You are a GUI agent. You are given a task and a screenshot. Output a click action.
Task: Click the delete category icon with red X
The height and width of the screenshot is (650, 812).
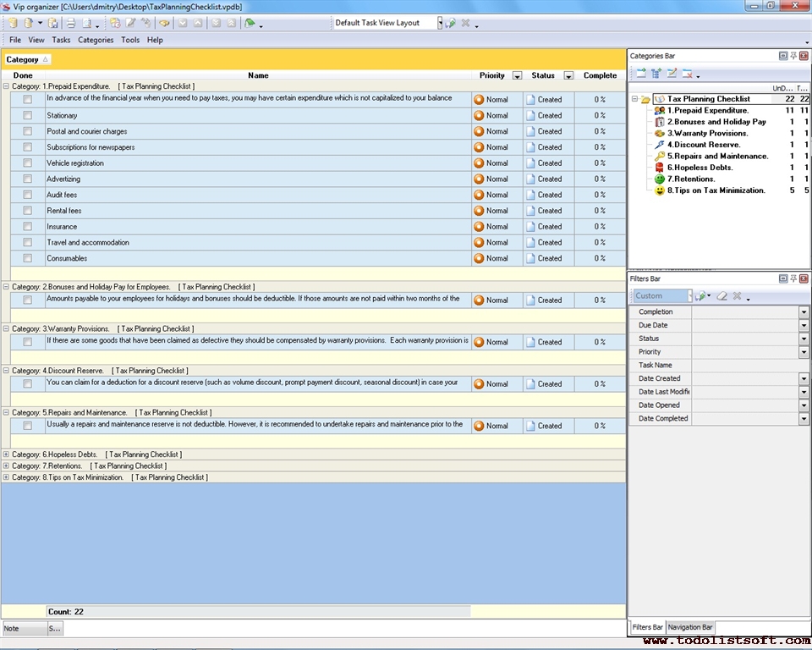click(x=688, y=74)
